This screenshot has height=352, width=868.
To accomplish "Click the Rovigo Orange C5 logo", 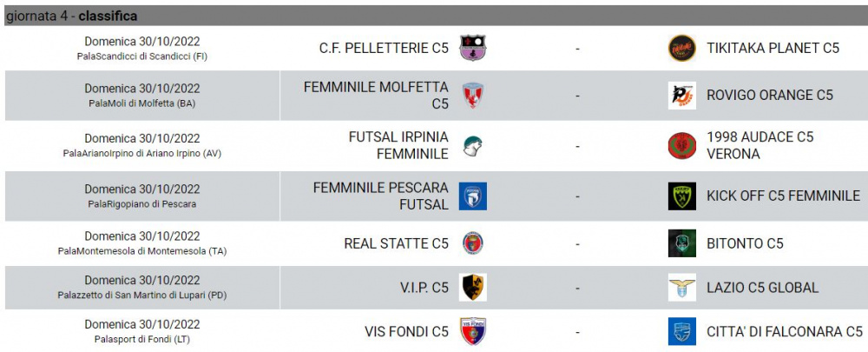I will pyautogui.click(x=682, y=96).
